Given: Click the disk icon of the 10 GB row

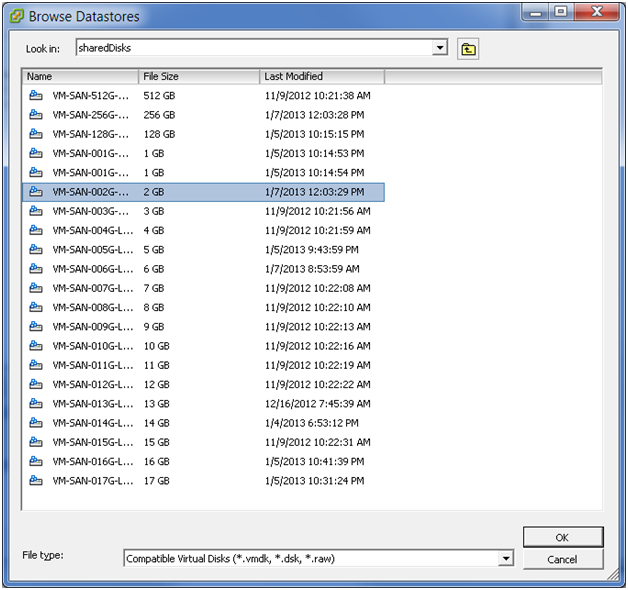Looking at the screenshot, I should pos(36,345).
